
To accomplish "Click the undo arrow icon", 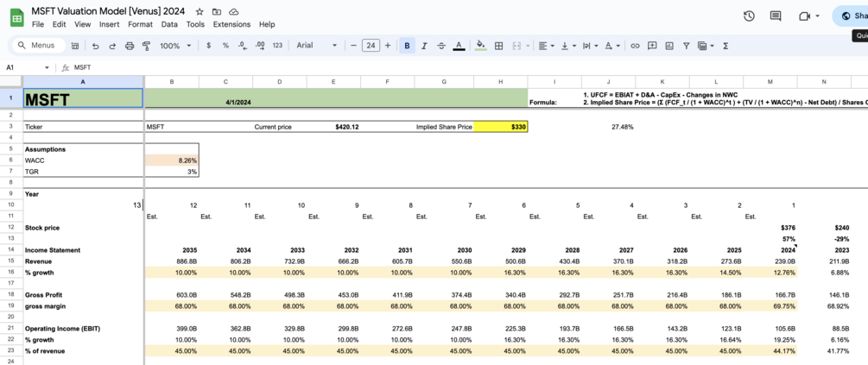I will point(95,46).
